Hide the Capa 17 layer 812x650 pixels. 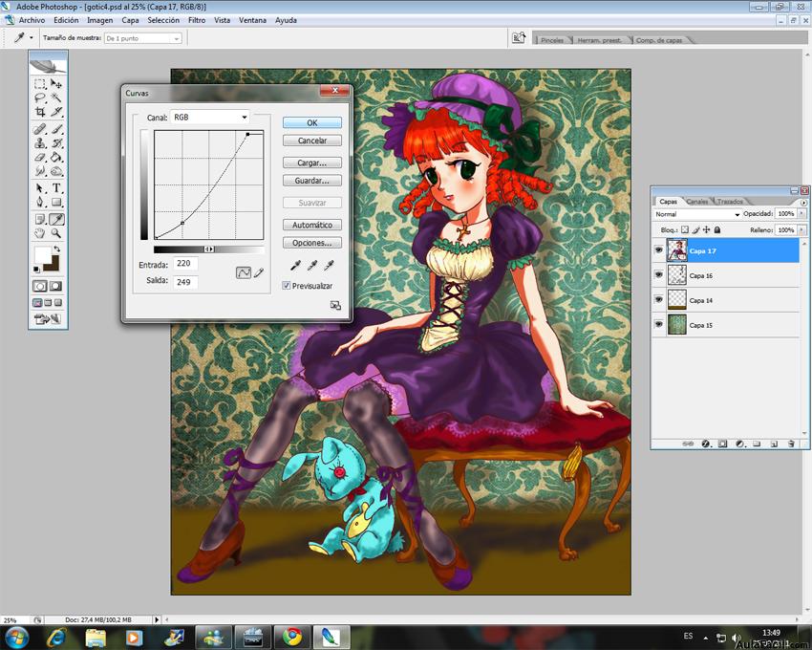[659, 250]
